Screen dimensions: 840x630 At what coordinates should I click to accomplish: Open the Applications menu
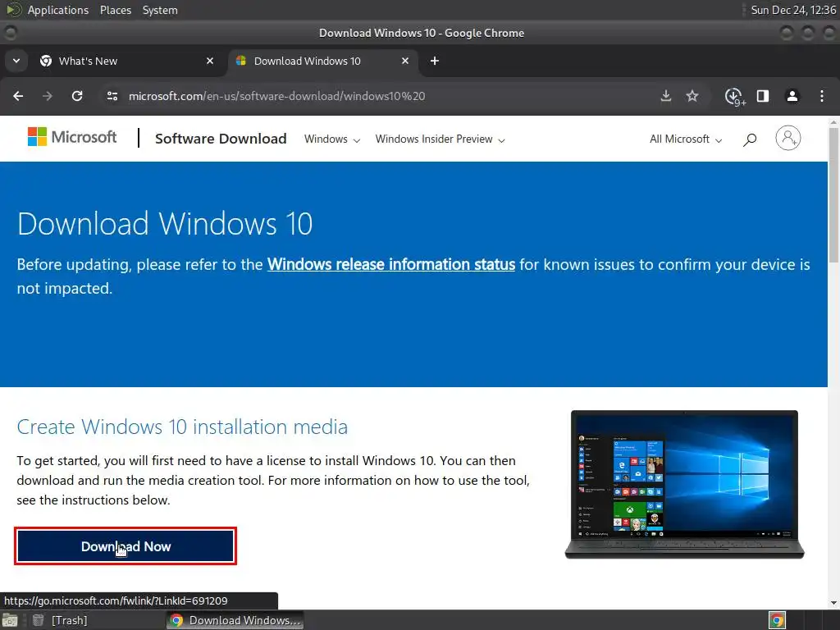tap(58, 10)
